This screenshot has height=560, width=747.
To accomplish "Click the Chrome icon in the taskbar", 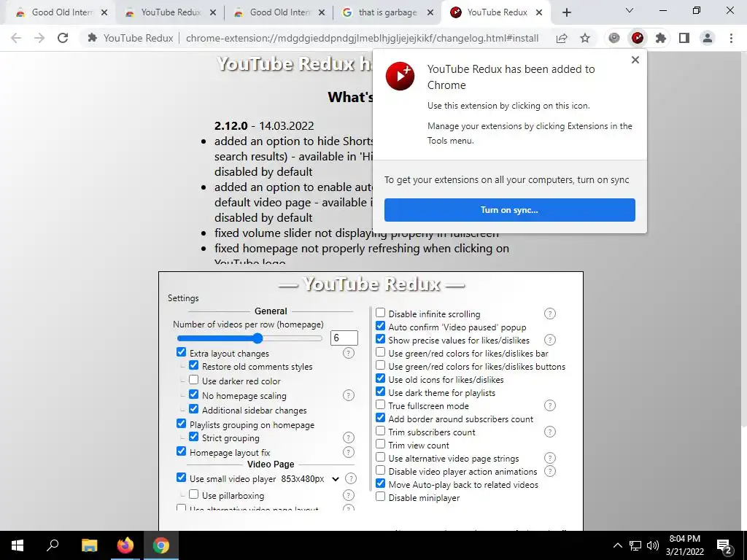I will (x=161, y=545).
